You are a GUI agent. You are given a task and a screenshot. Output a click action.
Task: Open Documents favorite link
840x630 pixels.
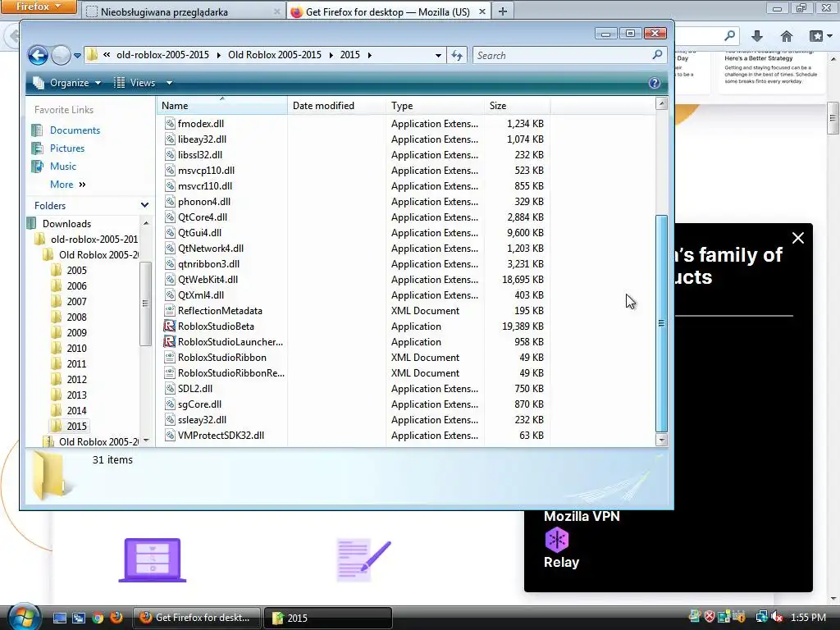(75, 130)
